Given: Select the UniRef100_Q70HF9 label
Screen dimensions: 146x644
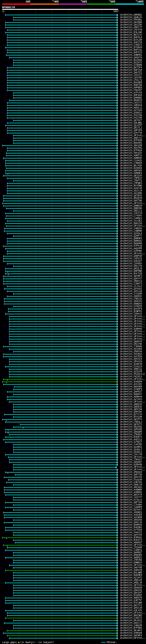Looking at the screenshot, I should [x=131, y=389].
